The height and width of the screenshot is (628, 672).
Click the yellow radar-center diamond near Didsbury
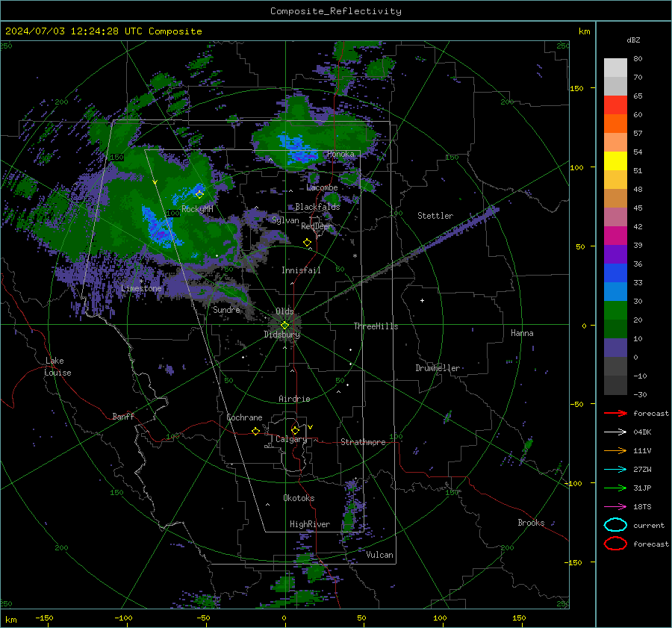coord(285,326)
